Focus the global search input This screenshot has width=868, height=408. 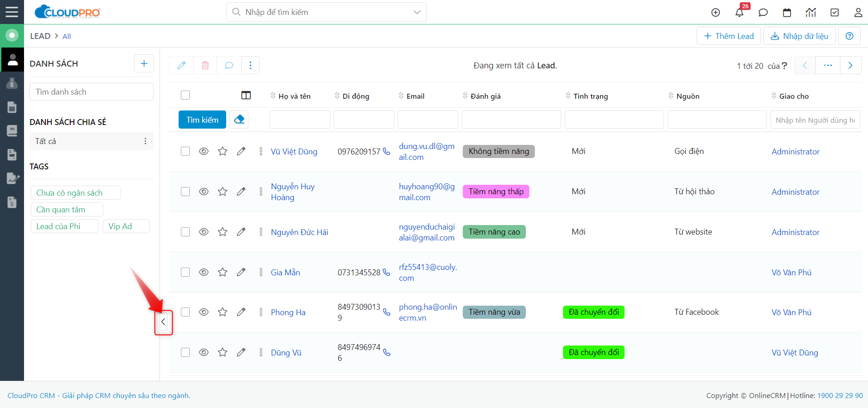pyautogui.click(x=326, y=12)
